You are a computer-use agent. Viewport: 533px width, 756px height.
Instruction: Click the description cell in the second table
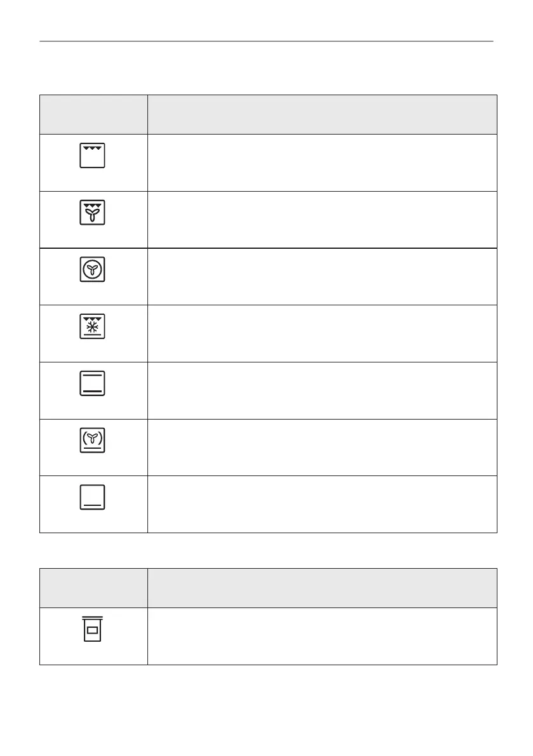(322, 636)
